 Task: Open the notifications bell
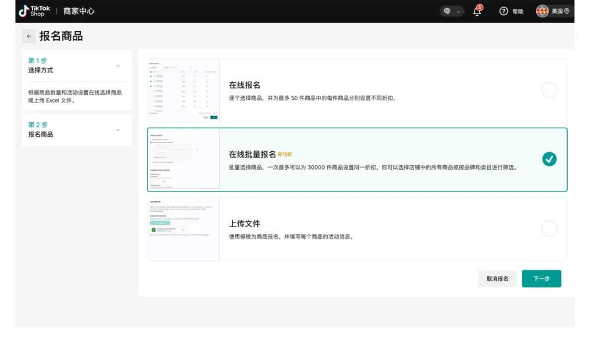(476, 11)
